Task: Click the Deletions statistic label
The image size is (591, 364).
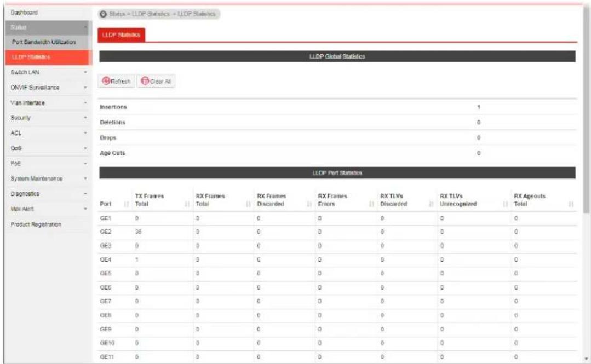Action: pos(112,123)
